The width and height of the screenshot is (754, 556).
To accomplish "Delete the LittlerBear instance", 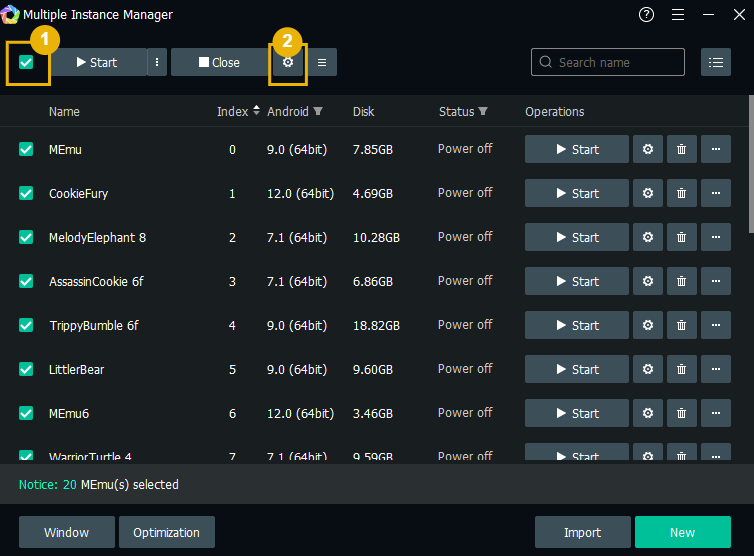I will point(681,369).
